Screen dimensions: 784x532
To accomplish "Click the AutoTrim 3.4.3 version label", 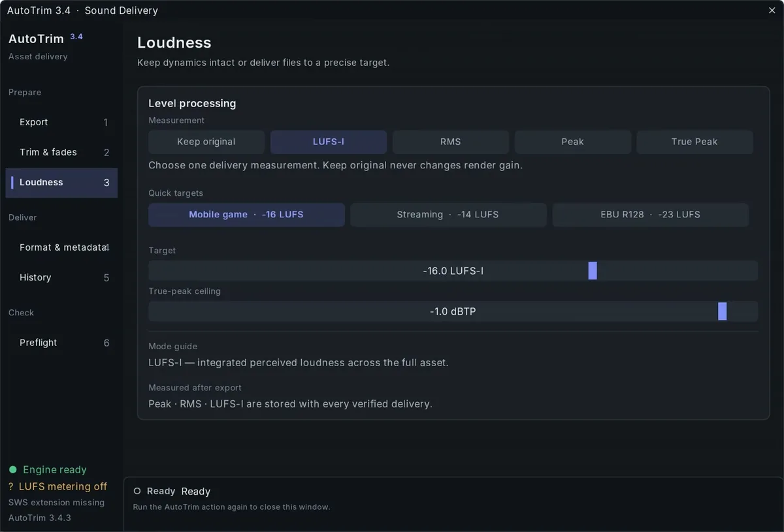I will click(40, 518).
